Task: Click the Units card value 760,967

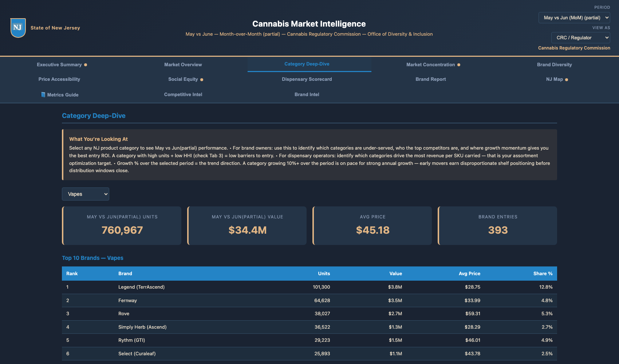Action: [122, 230]
